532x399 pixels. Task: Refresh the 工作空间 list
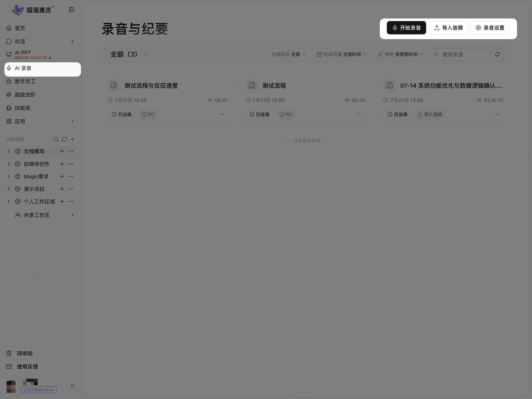click(64, 139)
